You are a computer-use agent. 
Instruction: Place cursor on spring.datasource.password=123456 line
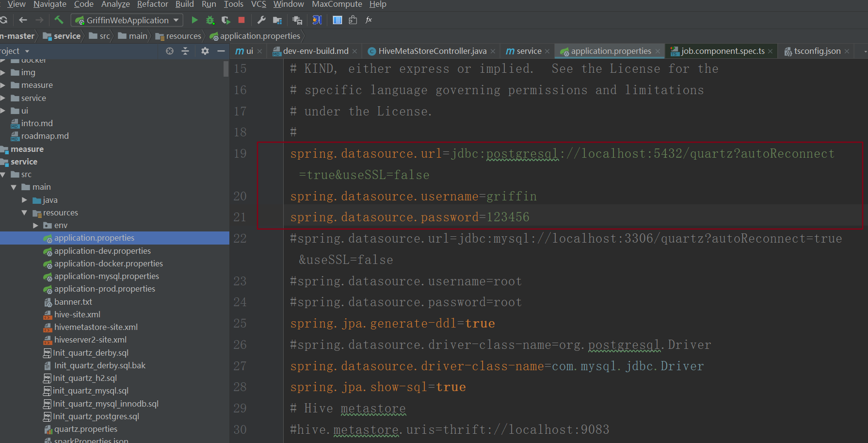(x=410, y=217)
